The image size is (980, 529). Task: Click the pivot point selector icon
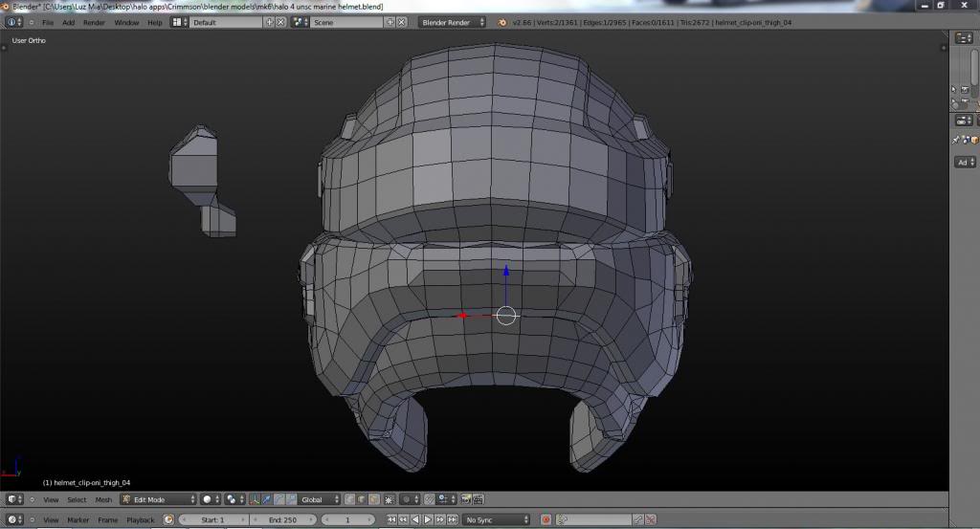(234, 499)
